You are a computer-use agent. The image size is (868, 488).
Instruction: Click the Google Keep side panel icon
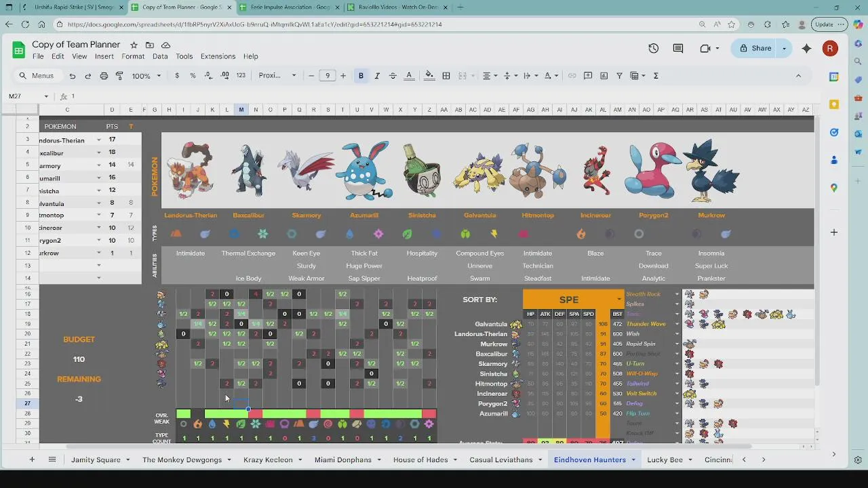click(x=834, y=104)
